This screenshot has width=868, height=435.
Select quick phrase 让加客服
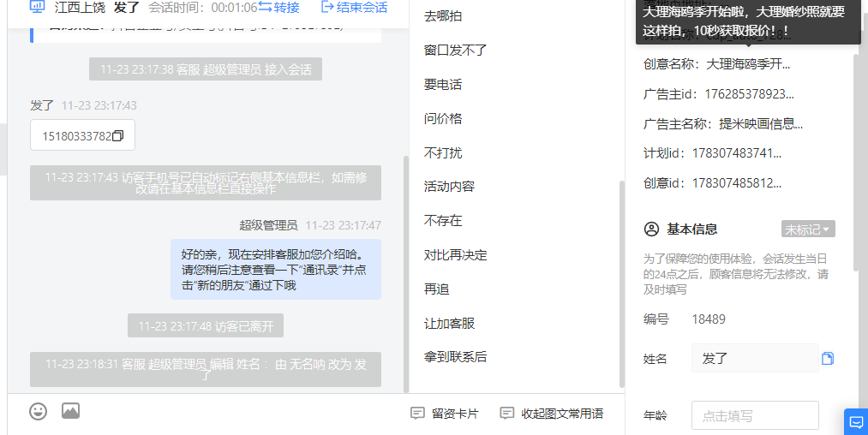pos(450,323)
